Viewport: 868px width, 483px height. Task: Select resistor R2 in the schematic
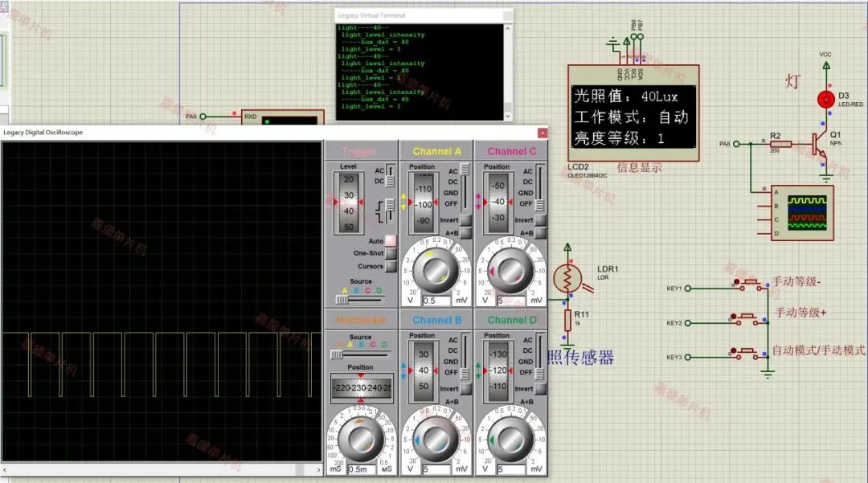[780, 144]
